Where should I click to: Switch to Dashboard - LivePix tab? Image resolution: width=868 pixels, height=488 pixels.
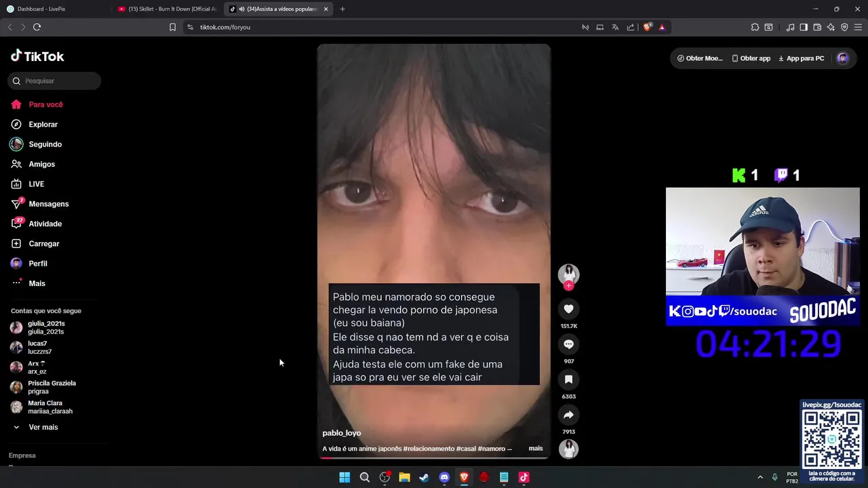point(56,9)
